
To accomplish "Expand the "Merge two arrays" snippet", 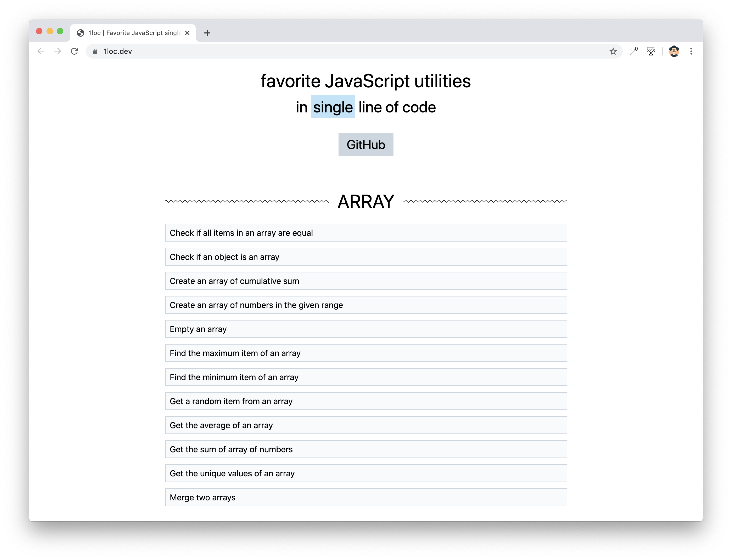I will [x=366, y=497].
